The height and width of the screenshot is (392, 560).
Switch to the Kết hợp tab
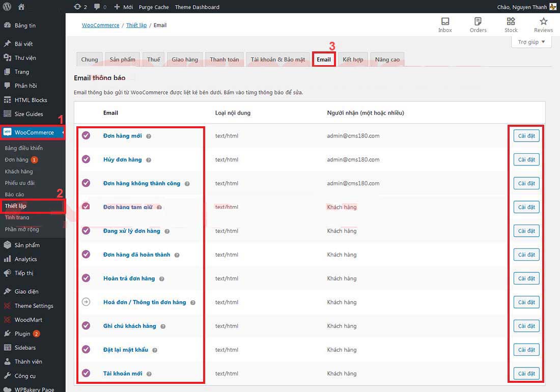pos(353,59)
